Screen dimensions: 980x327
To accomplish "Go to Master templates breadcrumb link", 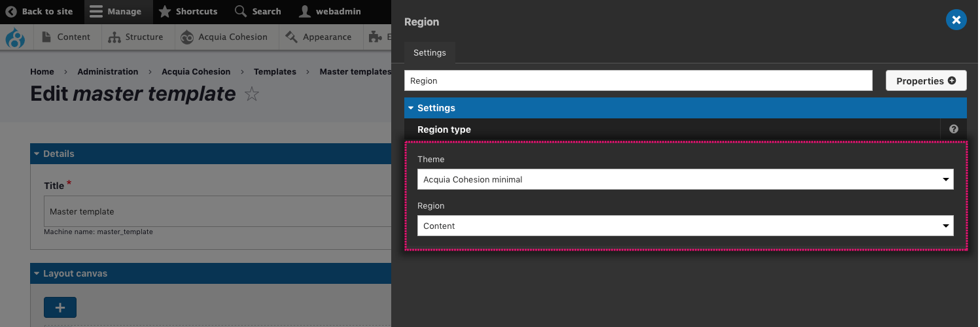I will pyautogui.click(x=355, y=71).
